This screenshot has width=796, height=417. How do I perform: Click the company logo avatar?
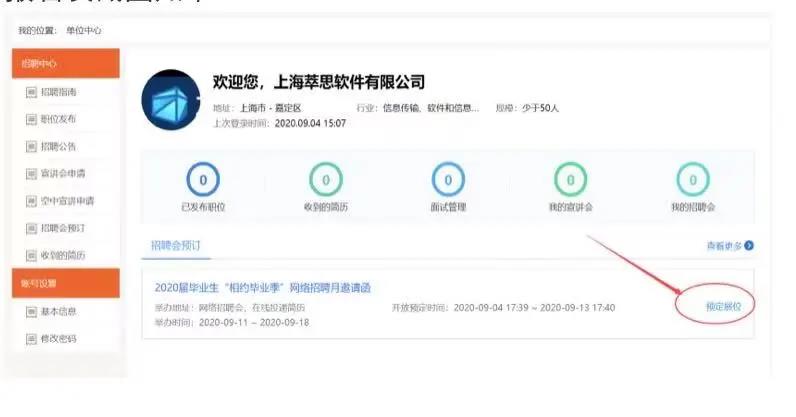pos(171,101)
